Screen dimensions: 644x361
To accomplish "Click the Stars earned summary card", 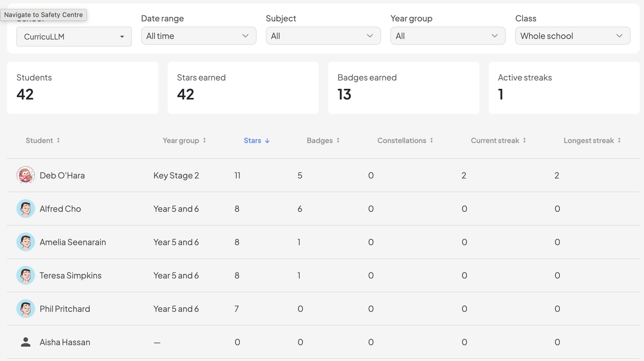I will point(243,88).
